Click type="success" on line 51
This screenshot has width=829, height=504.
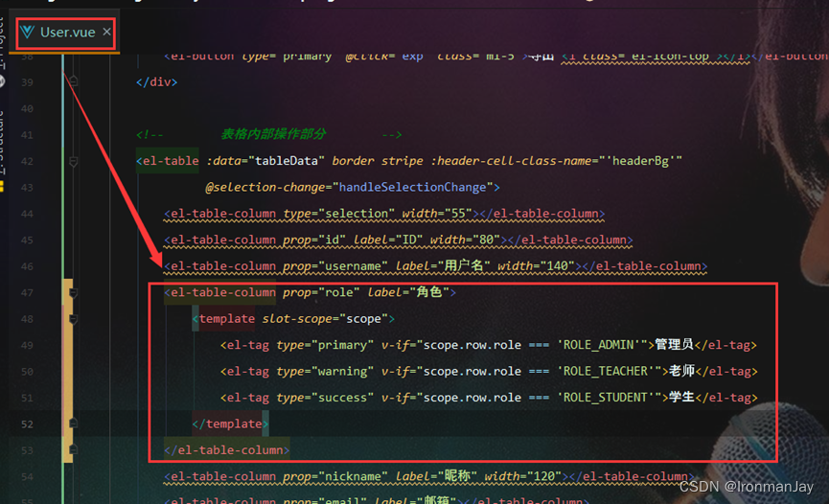click(325, 398)
